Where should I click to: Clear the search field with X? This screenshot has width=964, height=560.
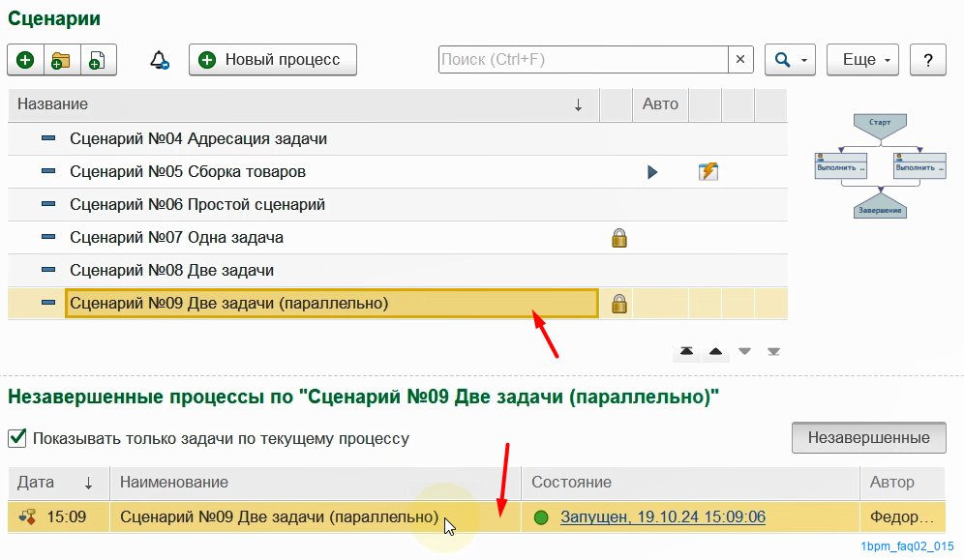pyautogui.click(x=740, y=60)
